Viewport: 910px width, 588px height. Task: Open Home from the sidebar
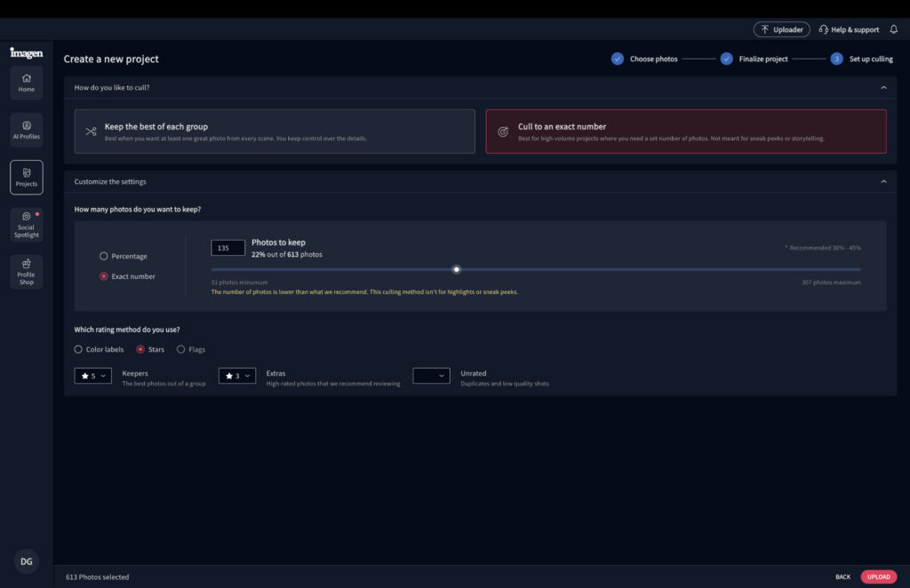pyautogui.click(x=27, y=83)
